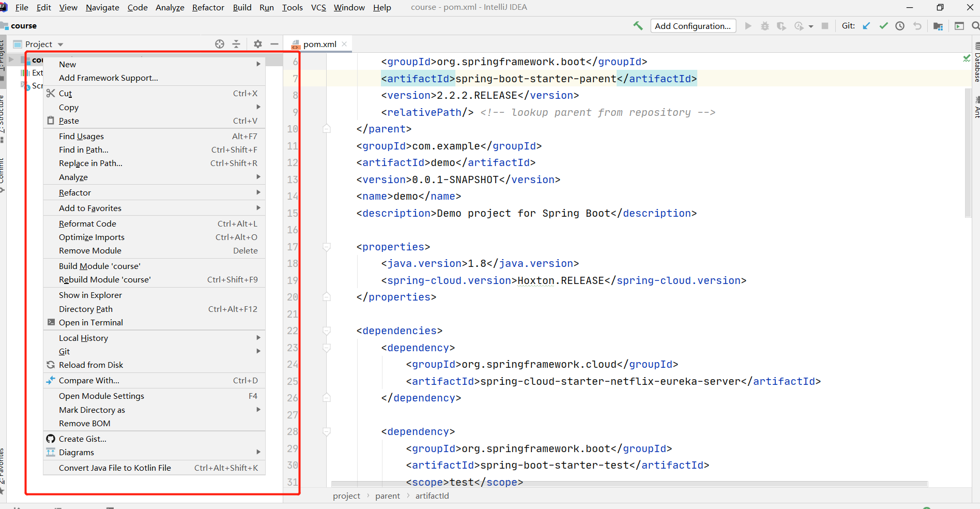
Task: Open the Database side tool window
Action: 977,63
